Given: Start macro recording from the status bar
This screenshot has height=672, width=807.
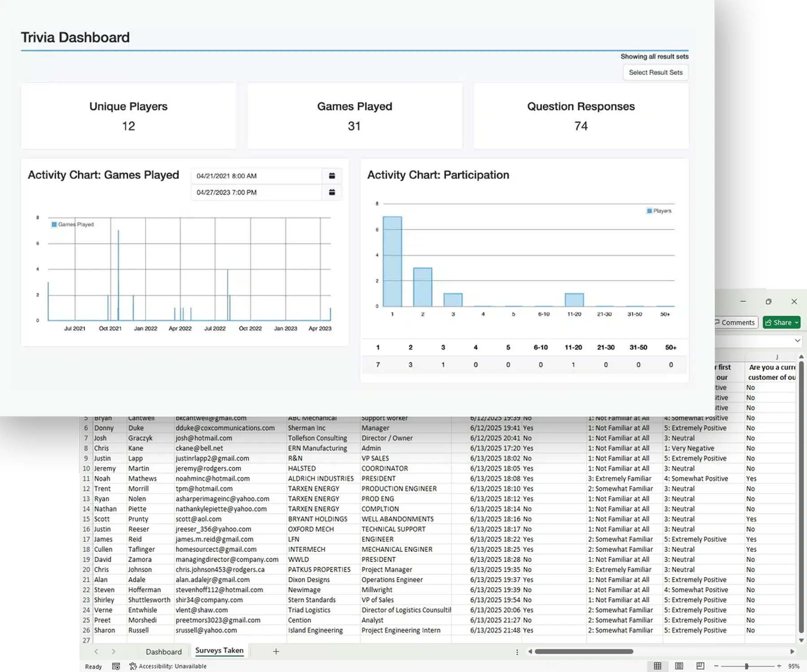Looking at the screenshot, I should 116,666.
